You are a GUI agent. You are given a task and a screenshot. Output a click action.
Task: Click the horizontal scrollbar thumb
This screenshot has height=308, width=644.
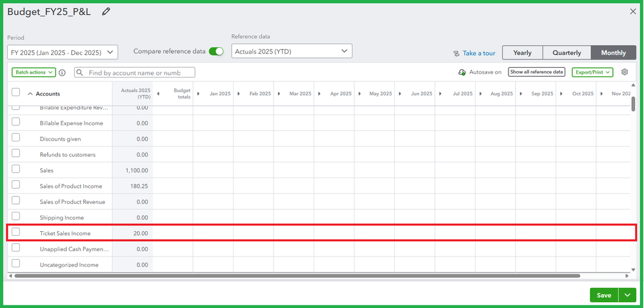pos(297,276)
